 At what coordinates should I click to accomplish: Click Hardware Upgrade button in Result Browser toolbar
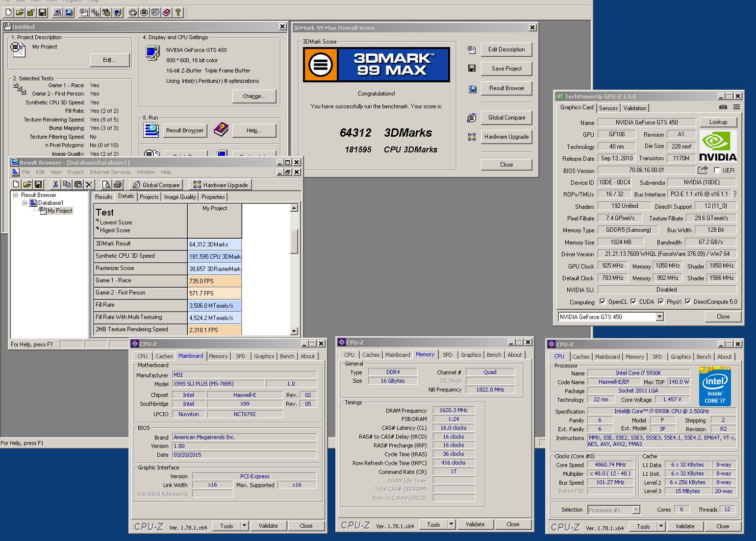(x=221, y=185)
